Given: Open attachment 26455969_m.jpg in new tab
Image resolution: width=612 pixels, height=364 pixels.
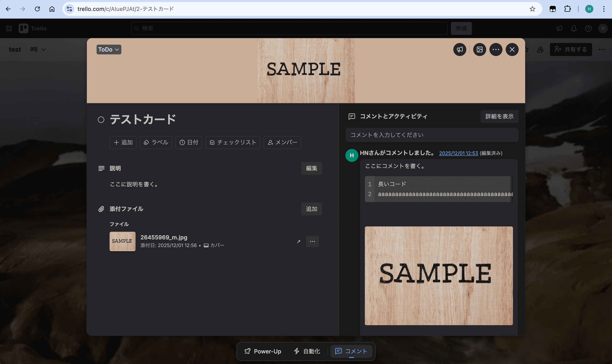Looking at the screenshot, I should 298,241.
